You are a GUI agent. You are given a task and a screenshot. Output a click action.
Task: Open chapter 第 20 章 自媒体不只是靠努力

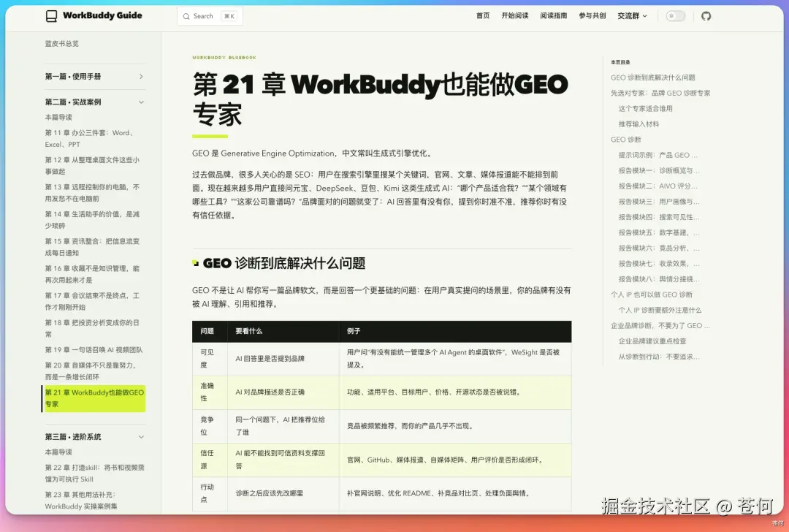pos(91,371)
